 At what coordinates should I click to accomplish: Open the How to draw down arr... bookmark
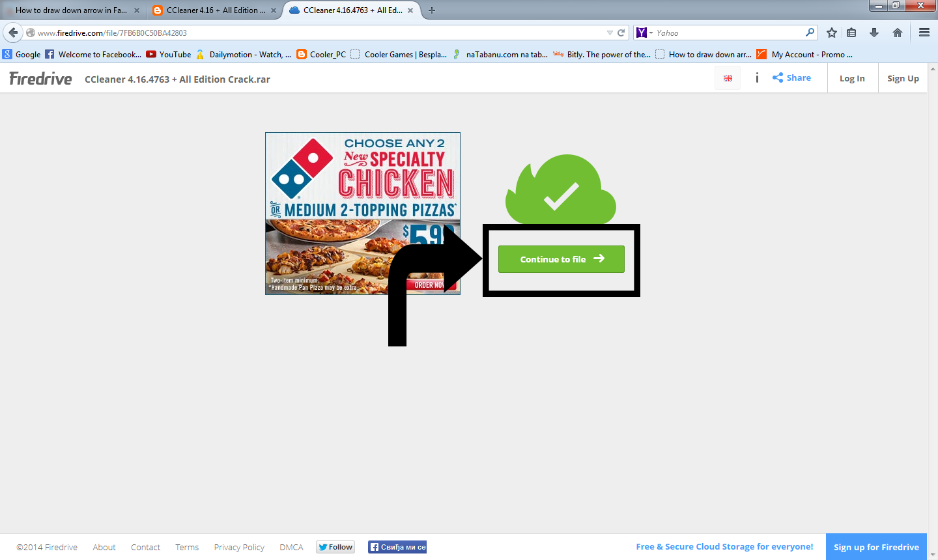coord(703,55)
